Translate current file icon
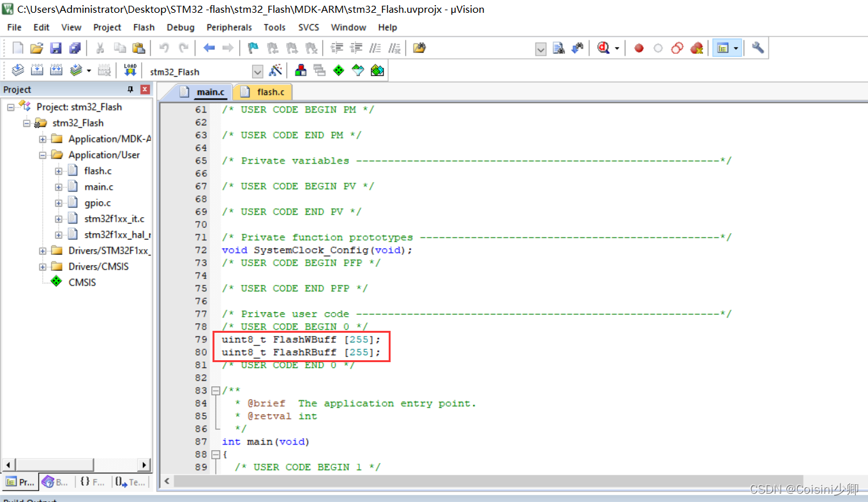 (18, 70)
